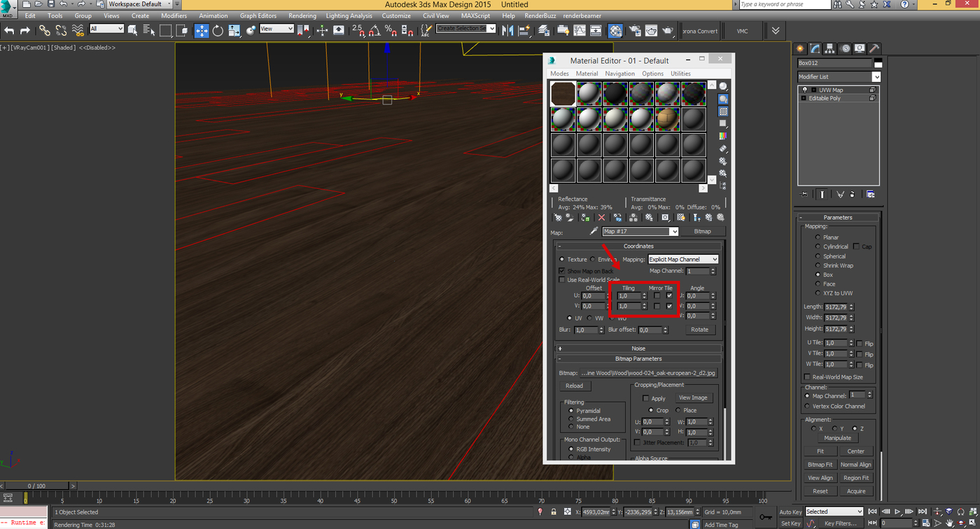Toggle UVW Map modifier lightbulb

tap(805, 90)
